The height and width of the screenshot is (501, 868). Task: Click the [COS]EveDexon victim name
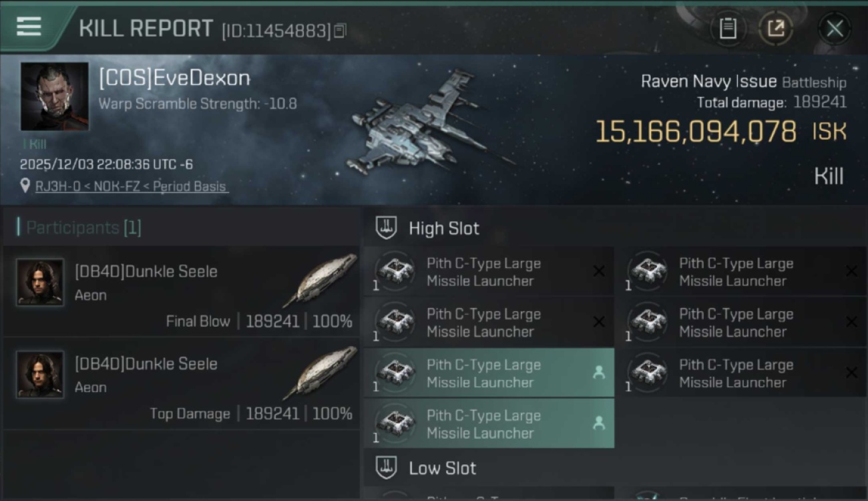pyautogui.click(x=174, y=78)
